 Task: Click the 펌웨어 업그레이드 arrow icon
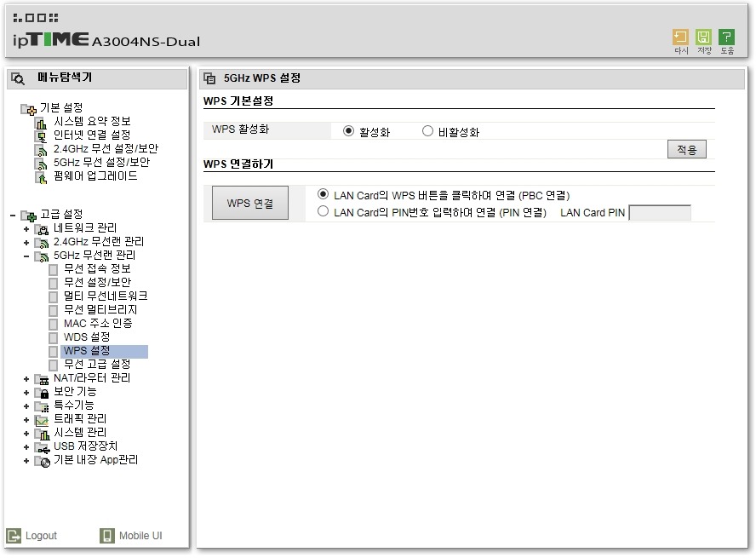click(41, 178)
